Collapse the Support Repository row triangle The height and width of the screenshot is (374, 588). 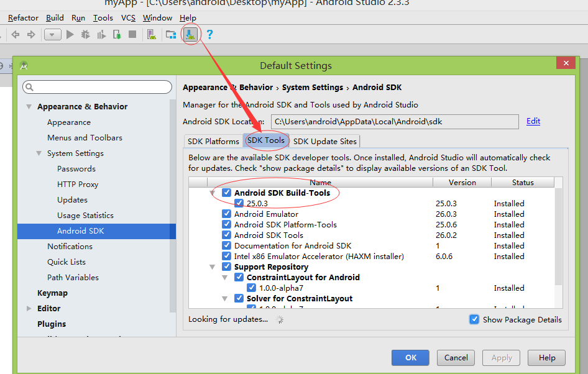point(212,267)
